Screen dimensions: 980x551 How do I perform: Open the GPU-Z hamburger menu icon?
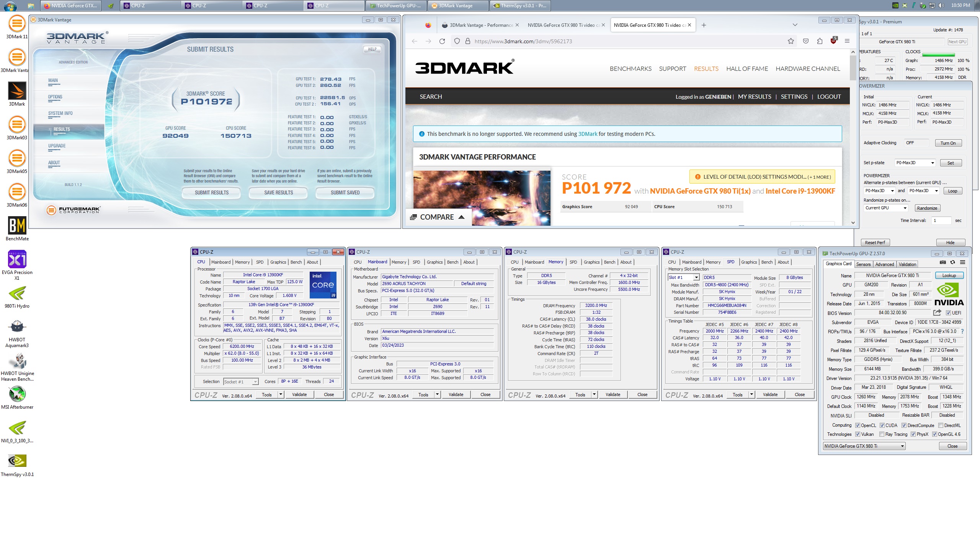(962, 262)
